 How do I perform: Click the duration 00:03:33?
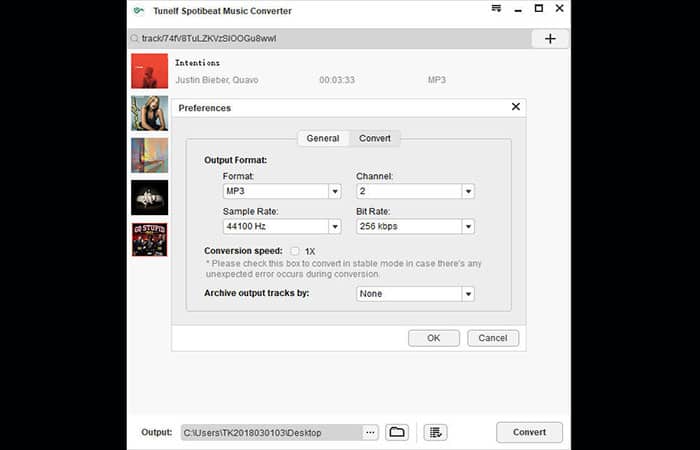click(337, 80)
